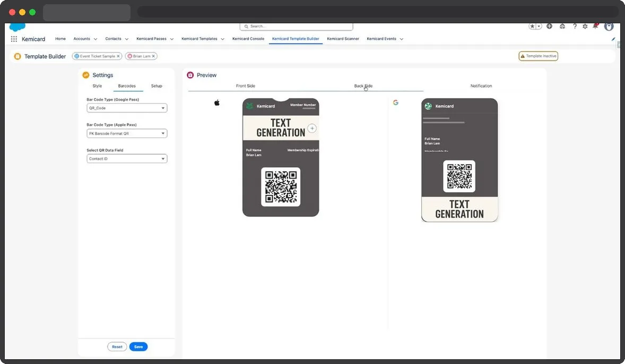Click the Template Builder header icon
Viewport: 625px width, 364px height.
coord(18,56)
